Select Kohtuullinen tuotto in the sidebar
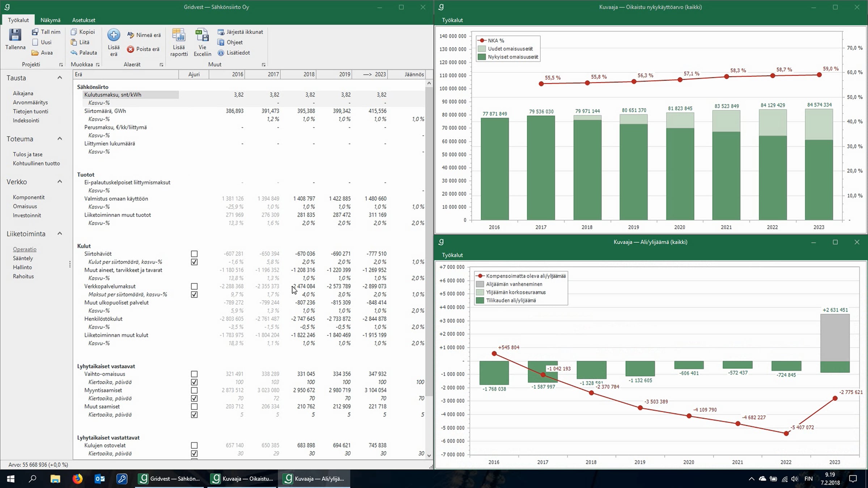This screenshot has height=488, width=868. [x=36, y=163]
